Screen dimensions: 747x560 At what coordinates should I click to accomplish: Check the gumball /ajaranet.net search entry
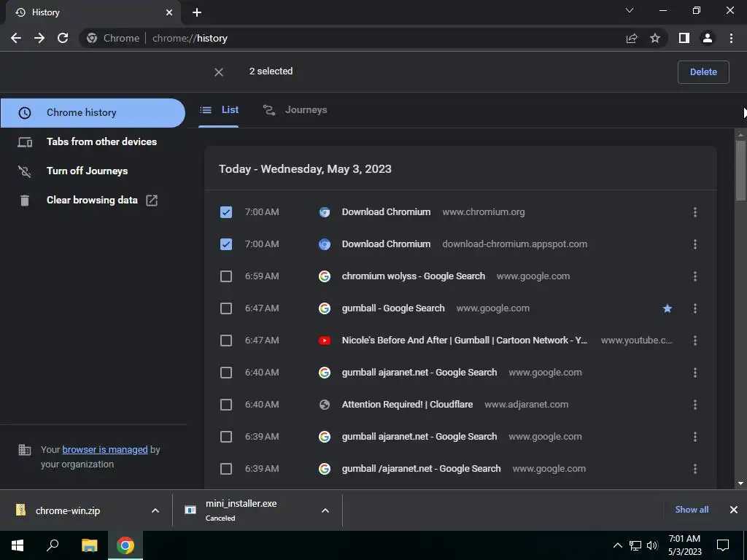coord(226,469)
